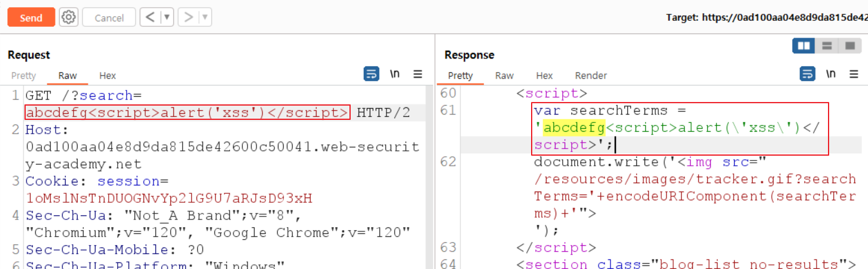Select side-by-side split layout icon
The image size is (868, 269).
point(803,45)
